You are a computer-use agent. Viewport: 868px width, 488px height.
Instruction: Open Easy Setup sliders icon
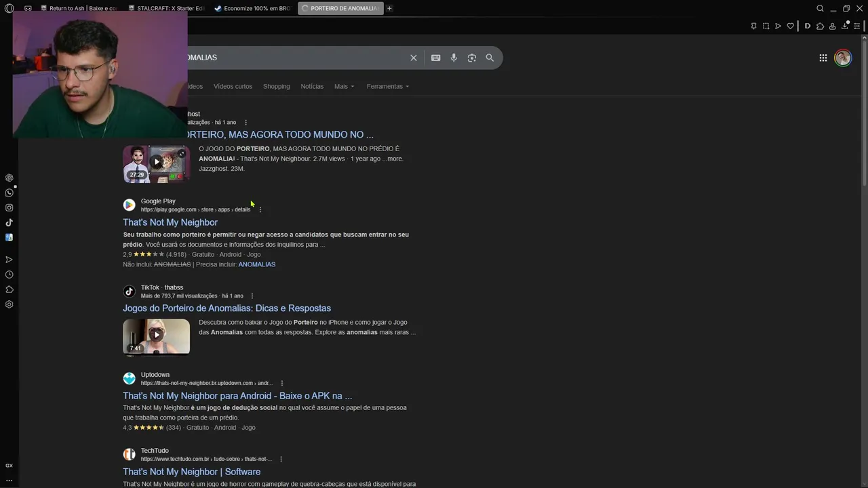click(857, 26)
